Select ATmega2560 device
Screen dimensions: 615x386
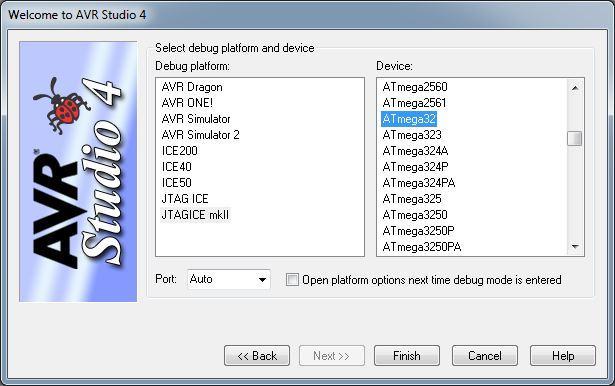415,87
